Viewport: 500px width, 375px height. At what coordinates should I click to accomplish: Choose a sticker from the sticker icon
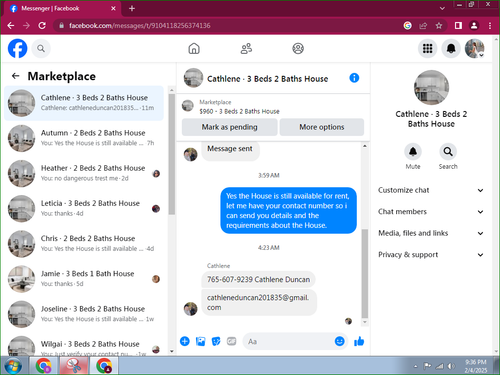click(x=216, y=341)
